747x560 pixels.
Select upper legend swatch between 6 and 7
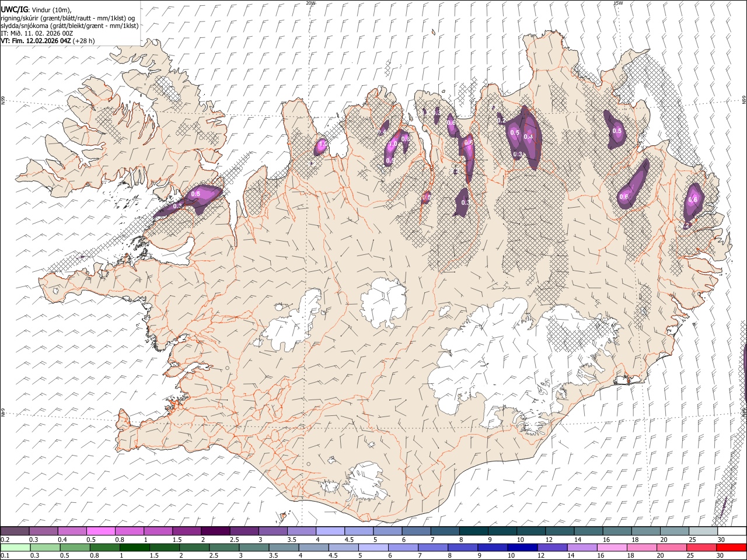tap(416, 531)
